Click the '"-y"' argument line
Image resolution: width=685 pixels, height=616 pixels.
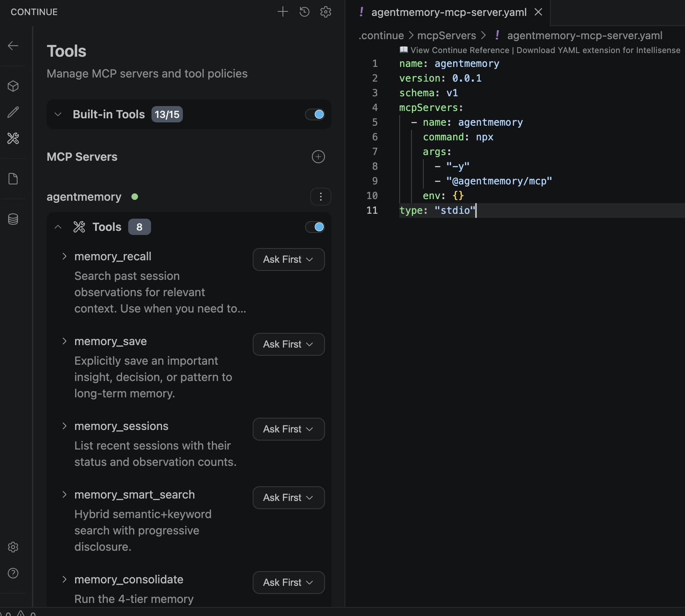tap(452, 166)
